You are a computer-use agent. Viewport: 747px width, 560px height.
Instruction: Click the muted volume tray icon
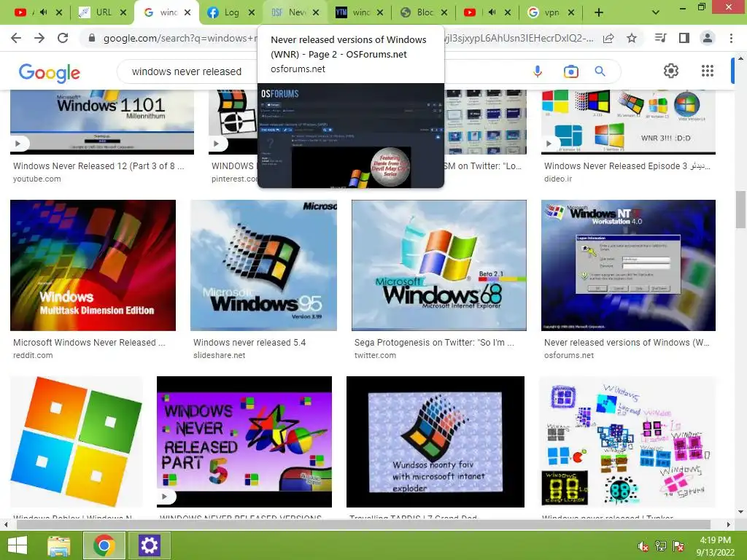(x=643, y=546)
